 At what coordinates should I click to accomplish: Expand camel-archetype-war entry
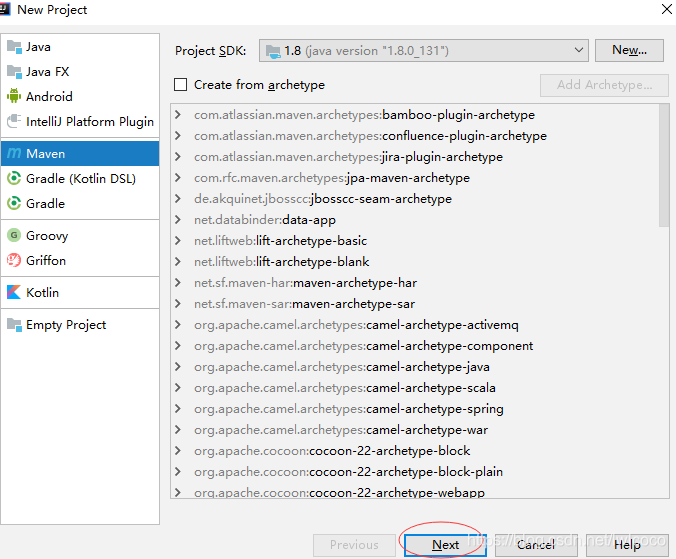click(178, 430)
